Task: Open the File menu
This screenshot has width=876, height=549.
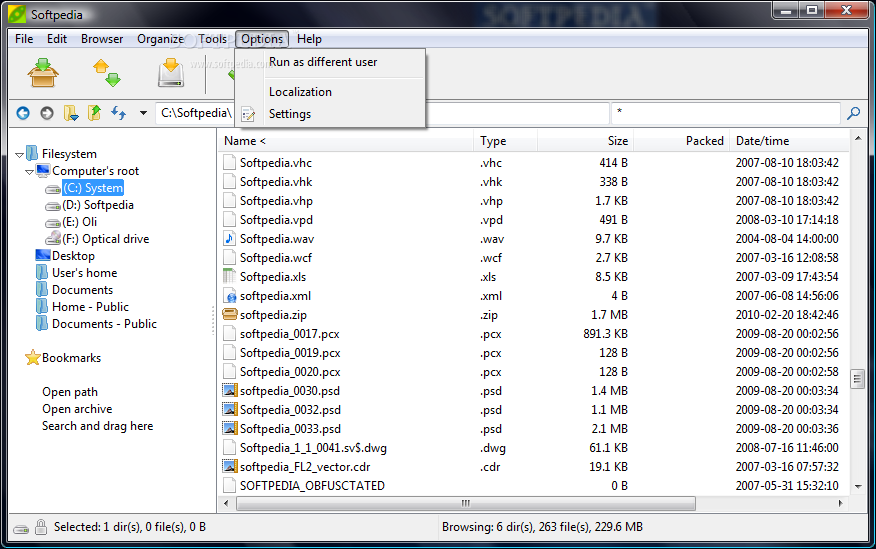Action: coord(24,39)
